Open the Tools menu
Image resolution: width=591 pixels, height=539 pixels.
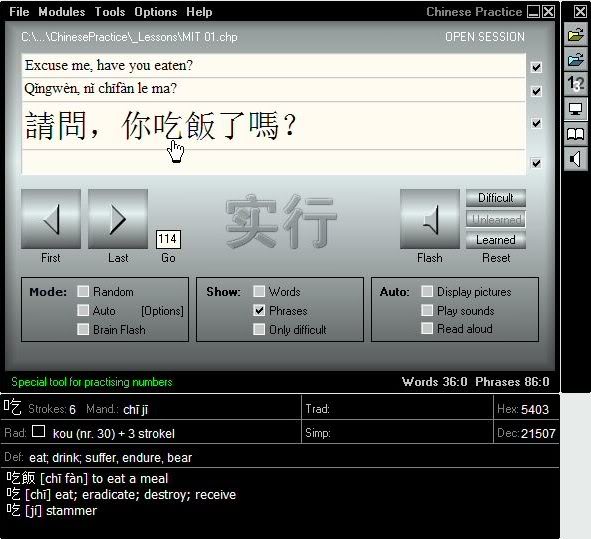(110, 12)
